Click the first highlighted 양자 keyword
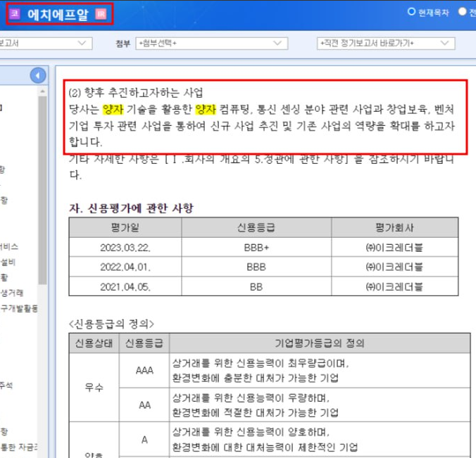Screen dimensions: 476x458 [113, 109]
